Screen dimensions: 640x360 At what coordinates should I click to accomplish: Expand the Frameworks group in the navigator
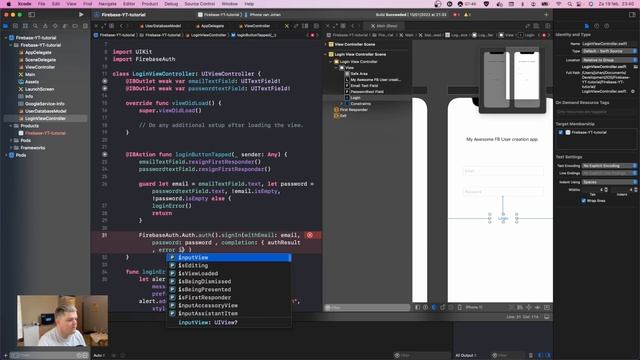coord(11,148)
